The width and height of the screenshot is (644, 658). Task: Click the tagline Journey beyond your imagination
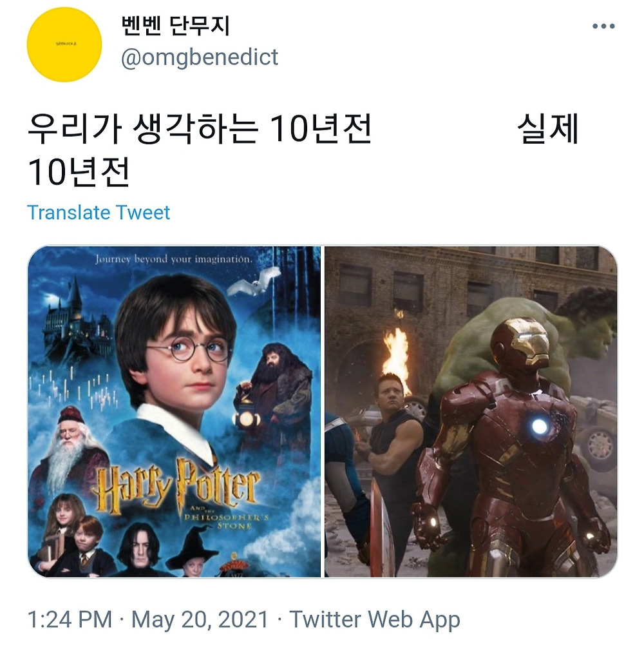[x=174, y=259]
